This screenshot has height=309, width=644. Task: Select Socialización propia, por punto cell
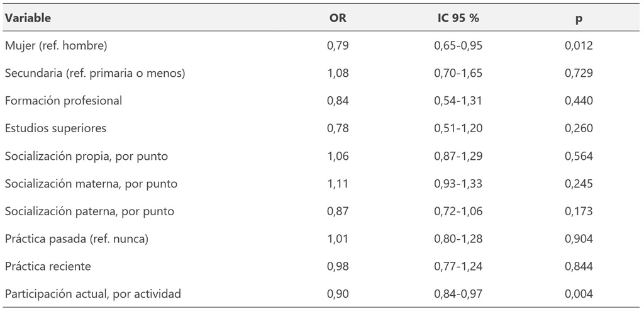point(86,156)
